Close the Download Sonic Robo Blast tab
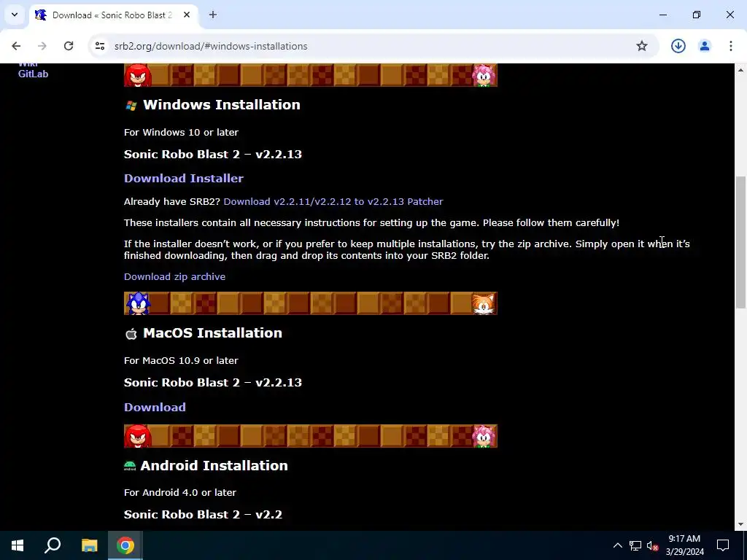This screenshot has width=747, height=560. 187,15
